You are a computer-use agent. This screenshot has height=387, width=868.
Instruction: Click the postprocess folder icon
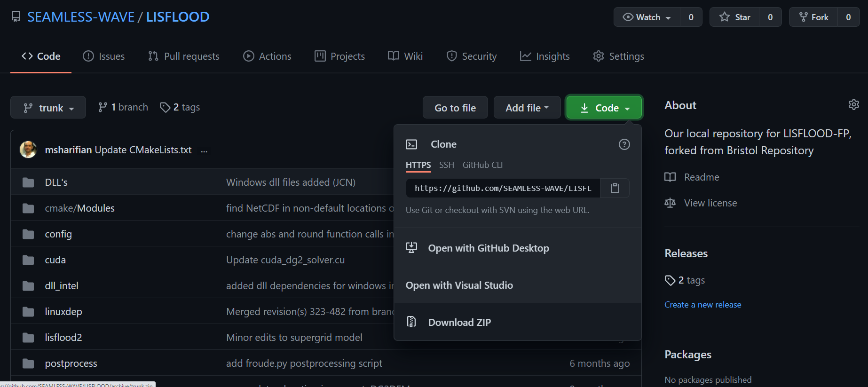click(x=28, y=363)
